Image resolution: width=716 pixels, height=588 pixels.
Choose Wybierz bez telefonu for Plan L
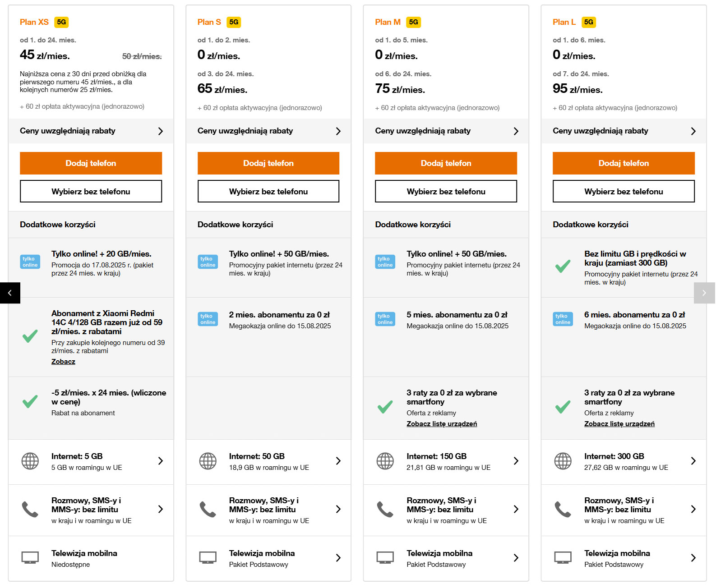point(624,191)
